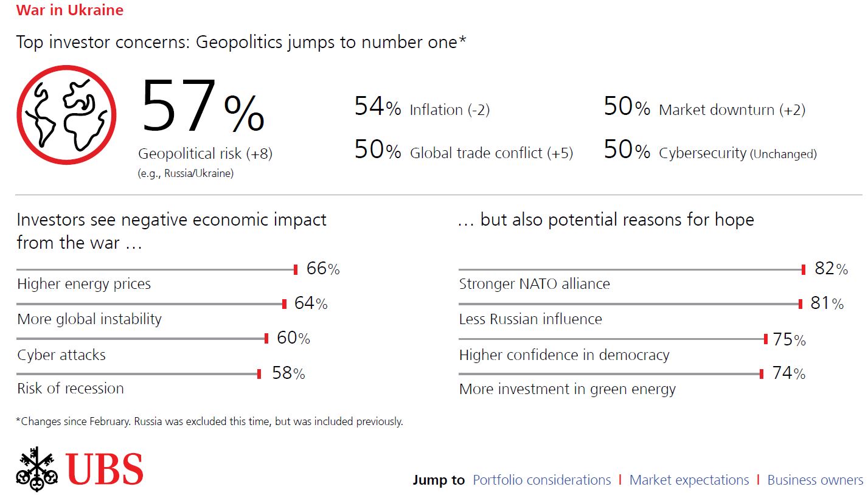Click the large 57% geopolitical risk figure
Viewport: 868px width, 495px height.
pyautogui.click(x=204, y=106)
